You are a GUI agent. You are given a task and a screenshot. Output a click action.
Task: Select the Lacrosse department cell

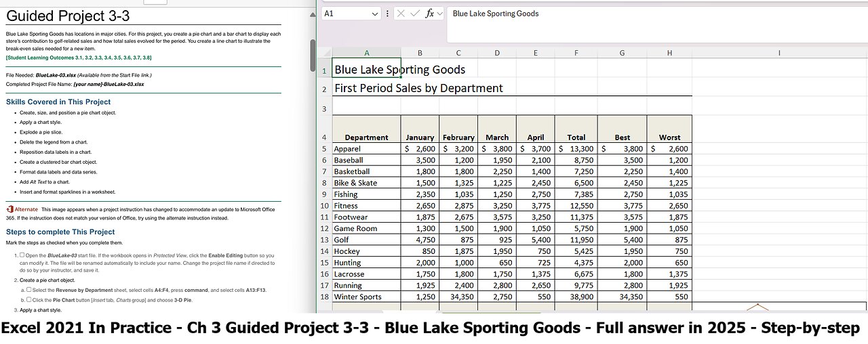367,274
